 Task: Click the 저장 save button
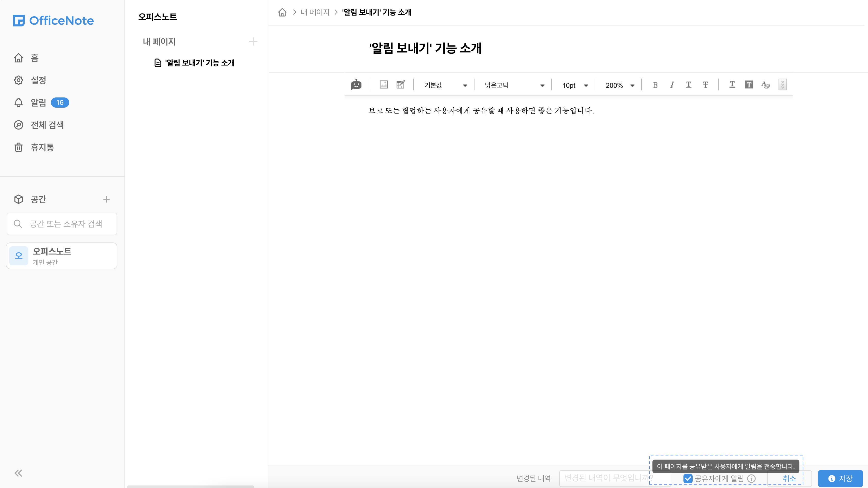pyautogui.click(x=840, y=478)
